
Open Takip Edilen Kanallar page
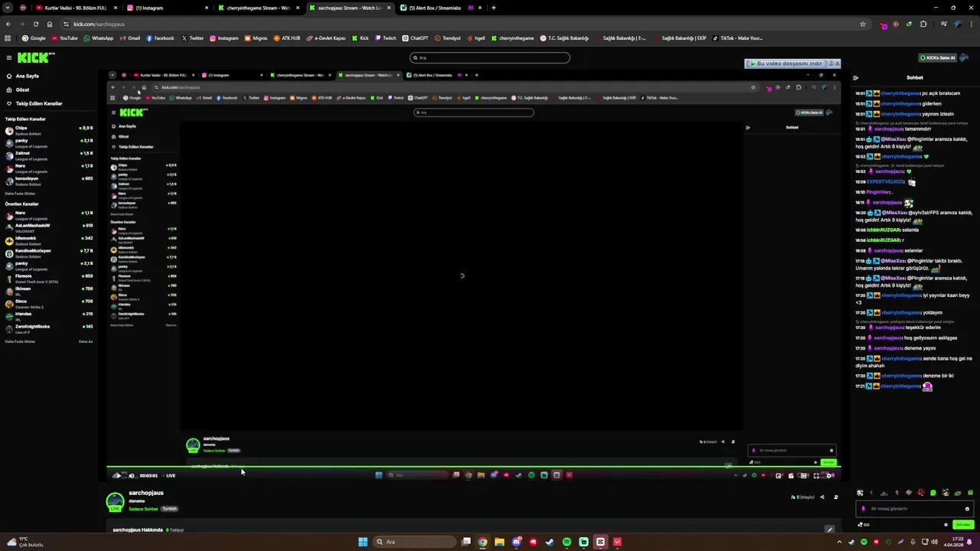tap(39, 103)
